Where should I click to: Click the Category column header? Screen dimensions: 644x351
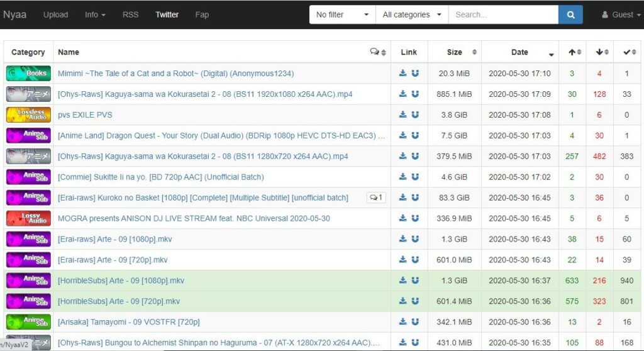coord(28,52)
